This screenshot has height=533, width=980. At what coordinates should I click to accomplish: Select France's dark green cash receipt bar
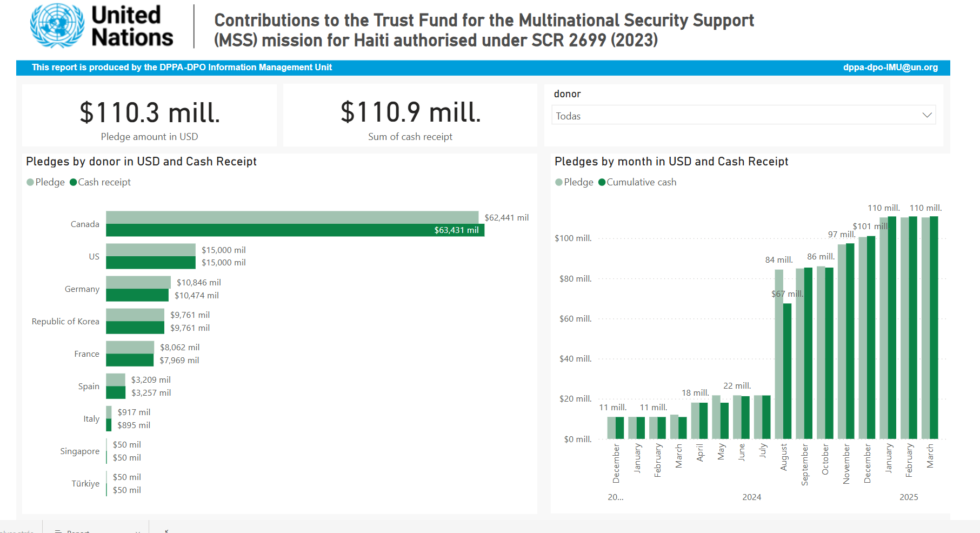click(x=130, y=361)
